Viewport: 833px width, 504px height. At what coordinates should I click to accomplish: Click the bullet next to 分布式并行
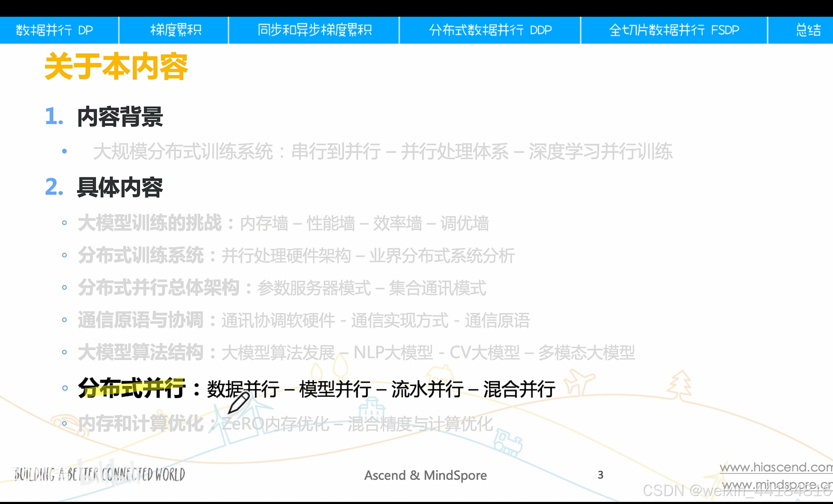click(x=65, y=388)
